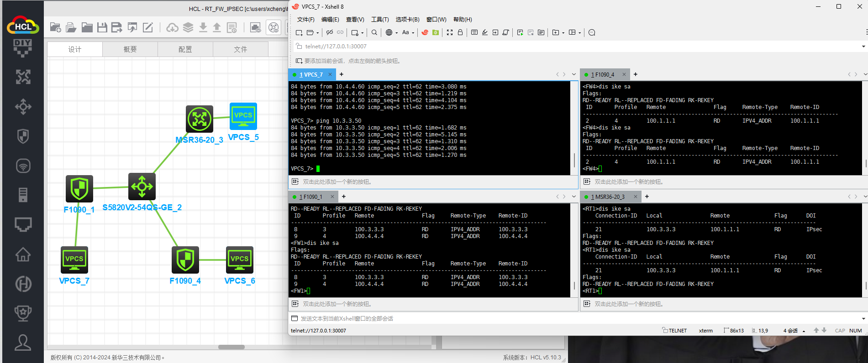Screen dimensions: 868x363
Task: Switch to the 配置 tab in HCL
Action: [185, 49]
